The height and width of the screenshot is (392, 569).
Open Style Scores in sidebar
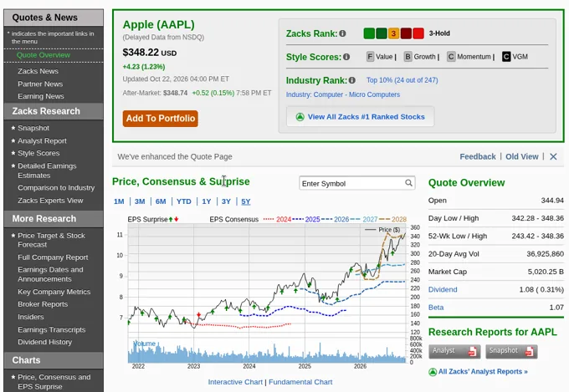point(38,153)
